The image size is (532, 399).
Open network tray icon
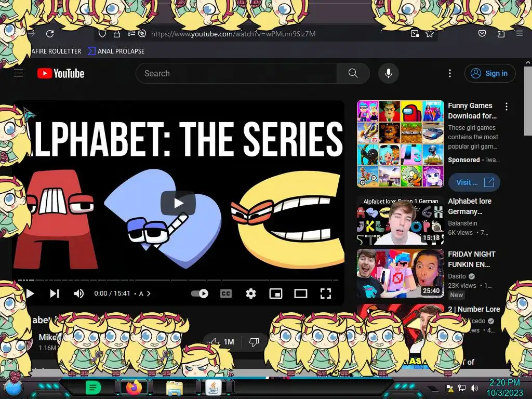click(462, 388)
